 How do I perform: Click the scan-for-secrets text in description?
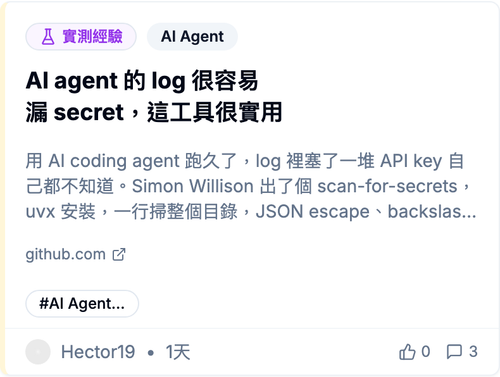coord(387,186)
